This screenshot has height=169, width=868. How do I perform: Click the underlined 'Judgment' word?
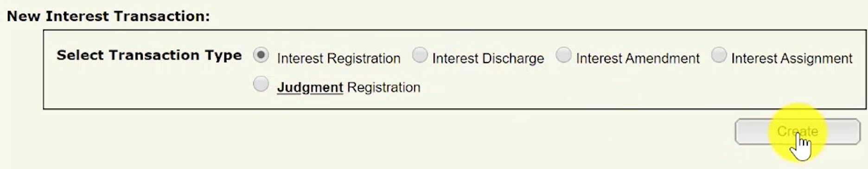pyautogui.click(x=310, y=87)
